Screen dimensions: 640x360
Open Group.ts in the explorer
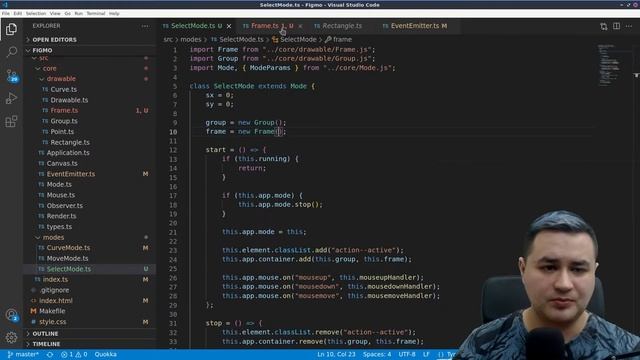pos(90,121)
